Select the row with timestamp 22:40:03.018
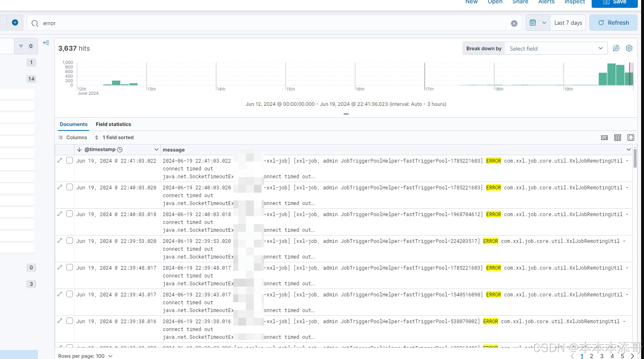 click(70, 214)
